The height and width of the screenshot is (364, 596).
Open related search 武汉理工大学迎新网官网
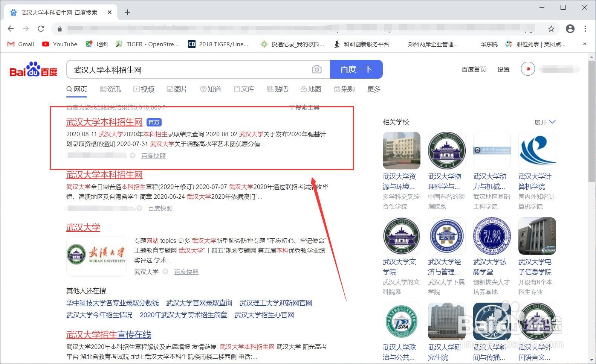pyautogui.click(x=276, y=303)
